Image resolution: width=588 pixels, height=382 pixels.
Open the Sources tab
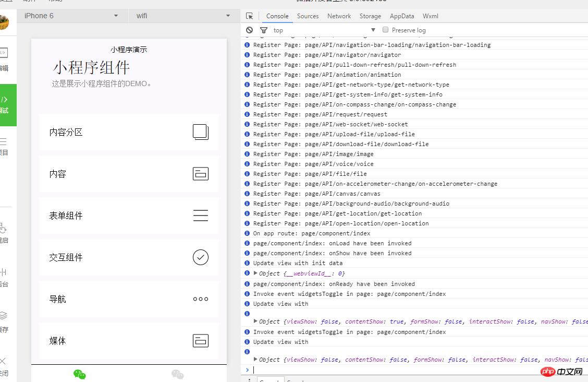tap(308, 16)
